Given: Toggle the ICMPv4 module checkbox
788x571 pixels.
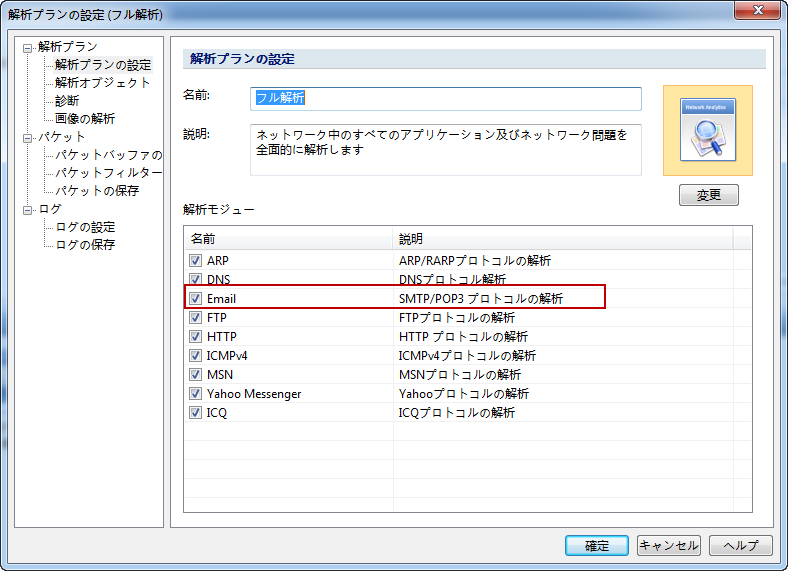Looking at the screenshot, I should click(x=195, y=356).
